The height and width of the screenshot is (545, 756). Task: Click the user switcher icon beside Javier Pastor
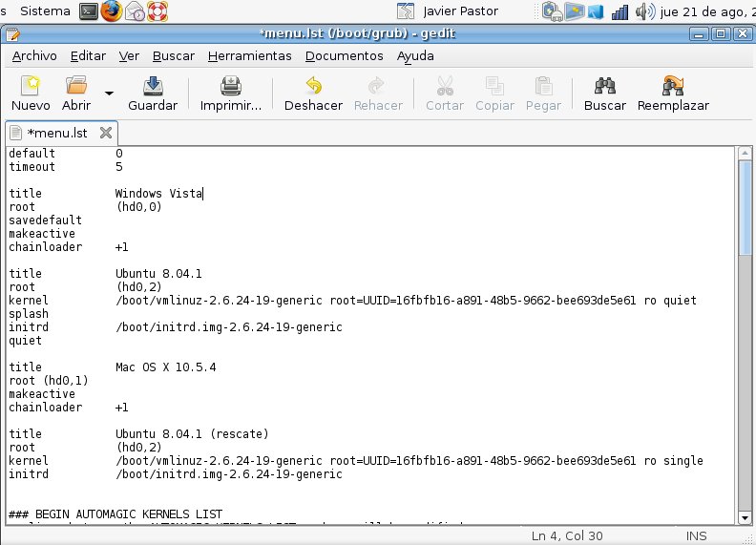click(x=406, y=11)
